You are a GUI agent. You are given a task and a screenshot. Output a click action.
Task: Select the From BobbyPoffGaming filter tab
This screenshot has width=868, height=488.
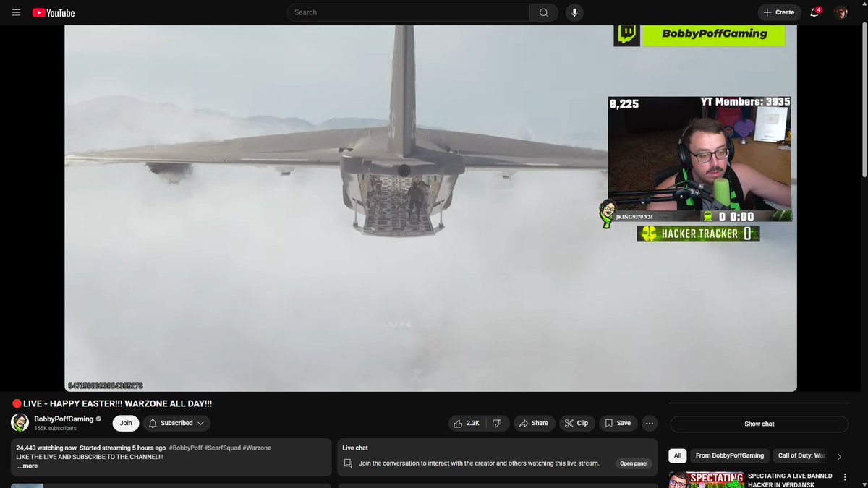pyautogui.click(x=730, y=455)
